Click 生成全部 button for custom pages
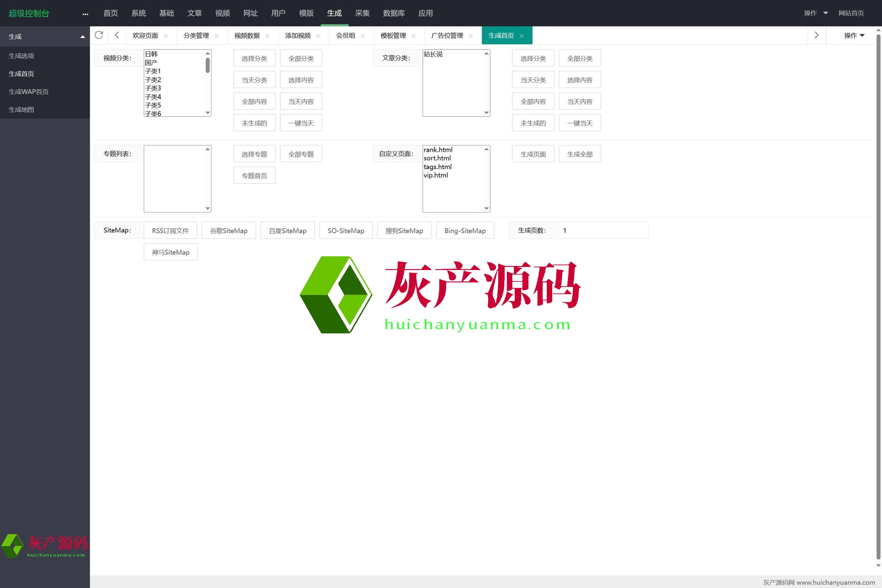The image size is (882, 588). [x=580, y=154]
